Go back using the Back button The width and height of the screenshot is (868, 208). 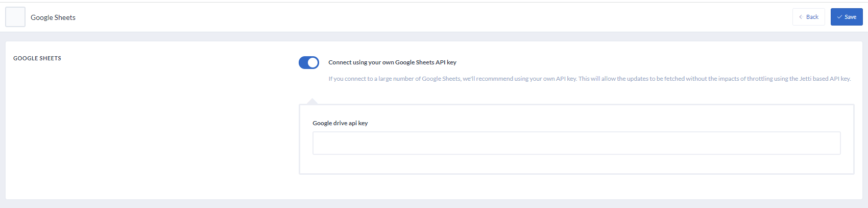808,17
